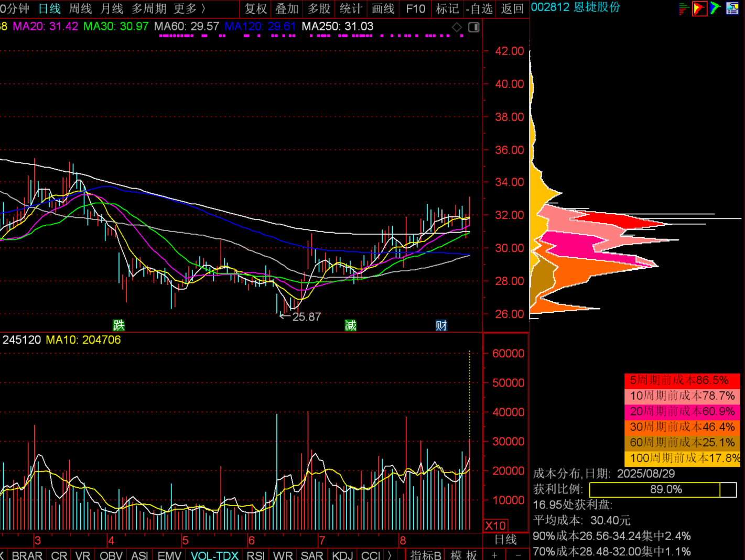Select the red-yellow cost distribution icon
The width and height of the screenshot is (745, 560).
(x=699, y=8)
